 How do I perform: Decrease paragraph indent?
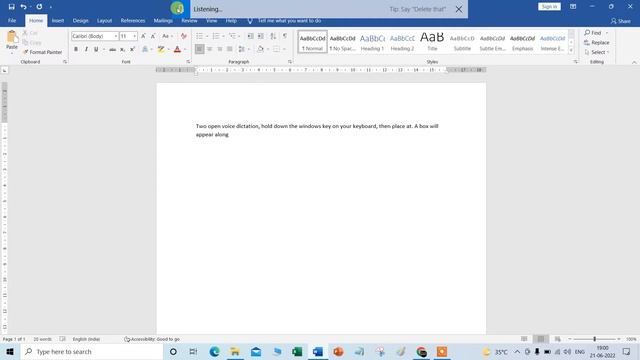pyautogui.click(x=251, y=36)
